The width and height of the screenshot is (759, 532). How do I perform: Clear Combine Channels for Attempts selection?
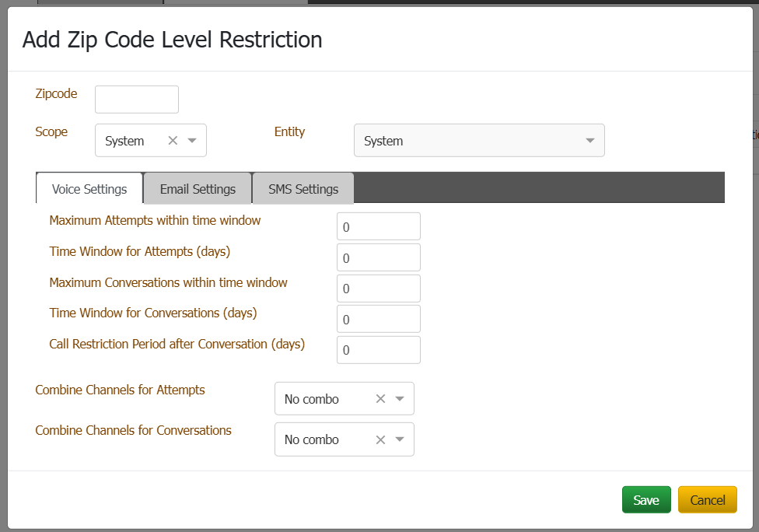click(380, 399)
